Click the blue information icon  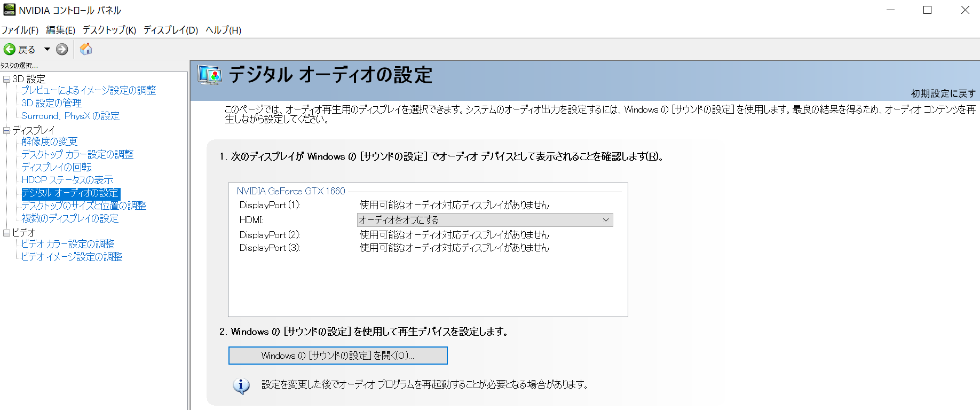241,385
